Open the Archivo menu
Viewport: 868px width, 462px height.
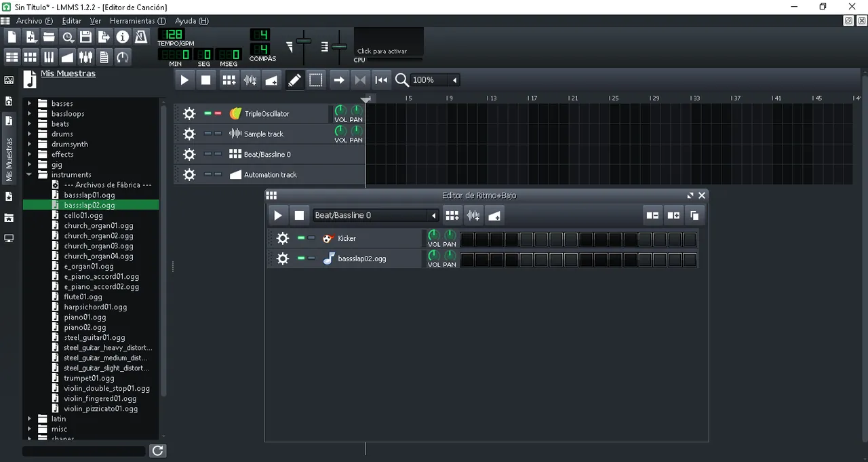(34, 21)
